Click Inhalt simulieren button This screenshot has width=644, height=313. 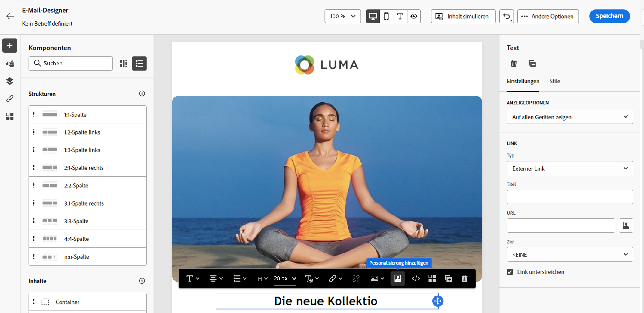click(x=463, y=16)
